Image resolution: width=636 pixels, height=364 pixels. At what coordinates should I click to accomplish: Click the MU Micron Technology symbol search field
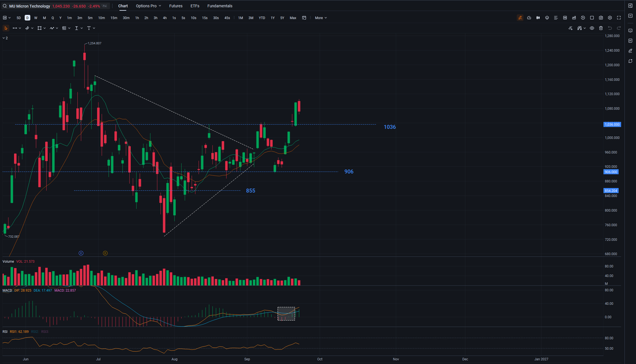[x=56, y=6]
